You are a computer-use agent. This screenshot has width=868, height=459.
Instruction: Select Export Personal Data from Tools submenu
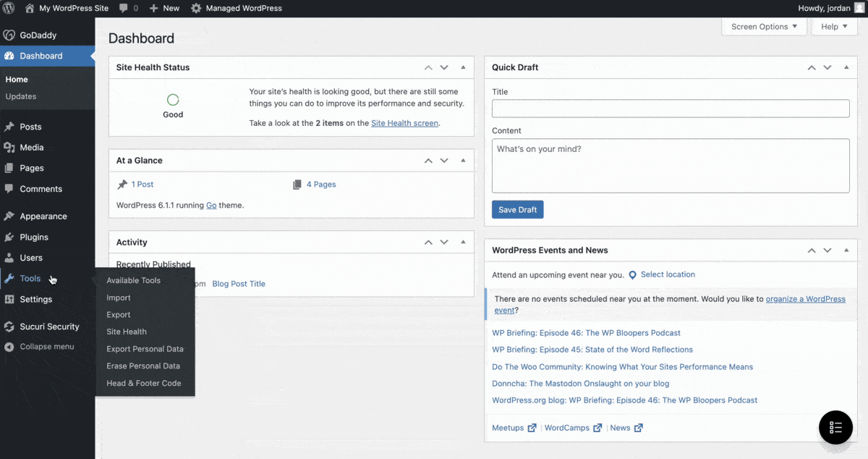(145, 349)
